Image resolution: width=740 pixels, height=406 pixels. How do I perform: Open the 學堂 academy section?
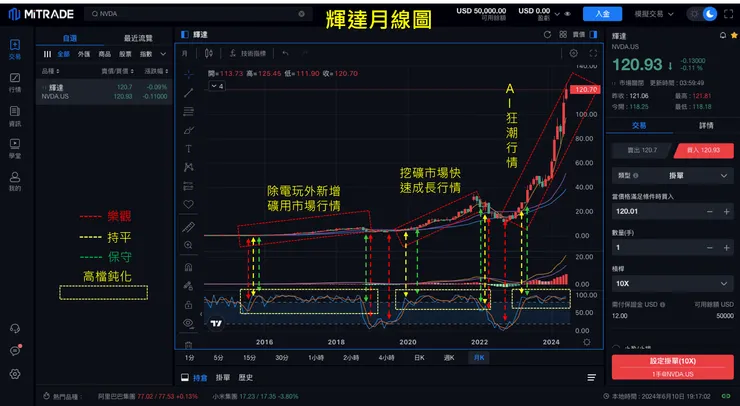tap(15, 149)
